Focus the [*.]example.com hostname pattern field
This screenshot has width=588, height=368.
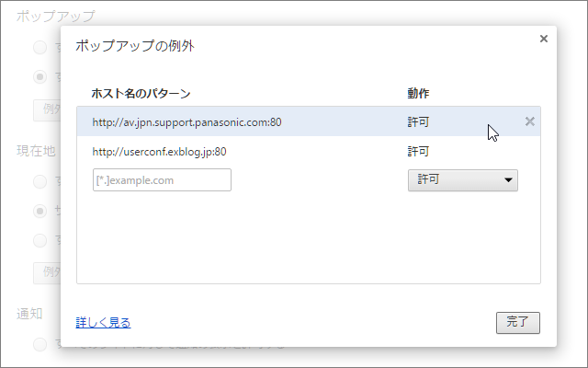162,180
